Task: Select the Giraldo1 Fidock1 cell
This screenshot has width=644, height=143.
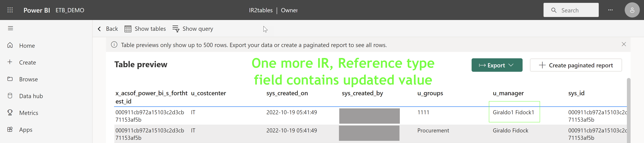Action: click(x=513, y=112)
